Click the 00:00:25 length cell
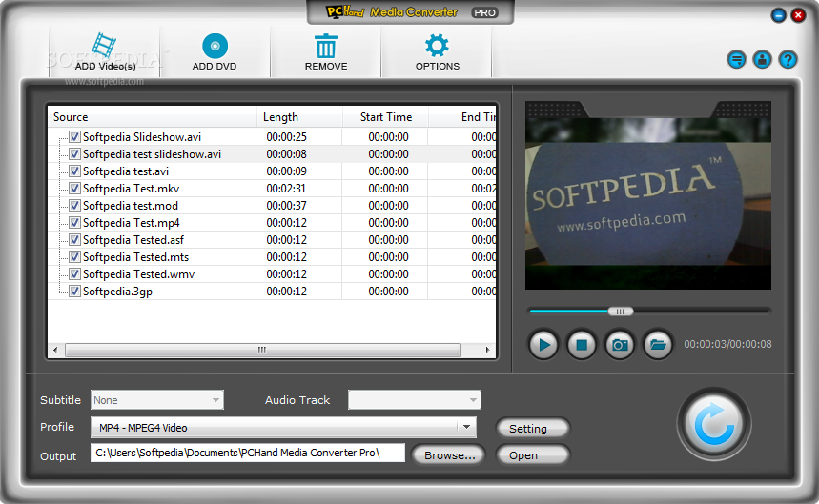Screen dimensions: 819x504 (286, 136)
